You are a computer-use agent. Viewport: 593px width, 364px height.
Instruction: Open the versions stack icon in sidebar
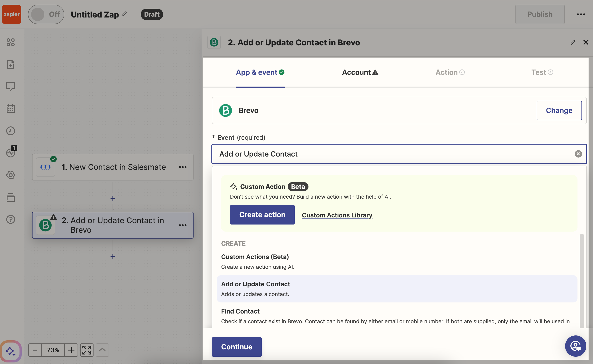[x=11, y=197]
